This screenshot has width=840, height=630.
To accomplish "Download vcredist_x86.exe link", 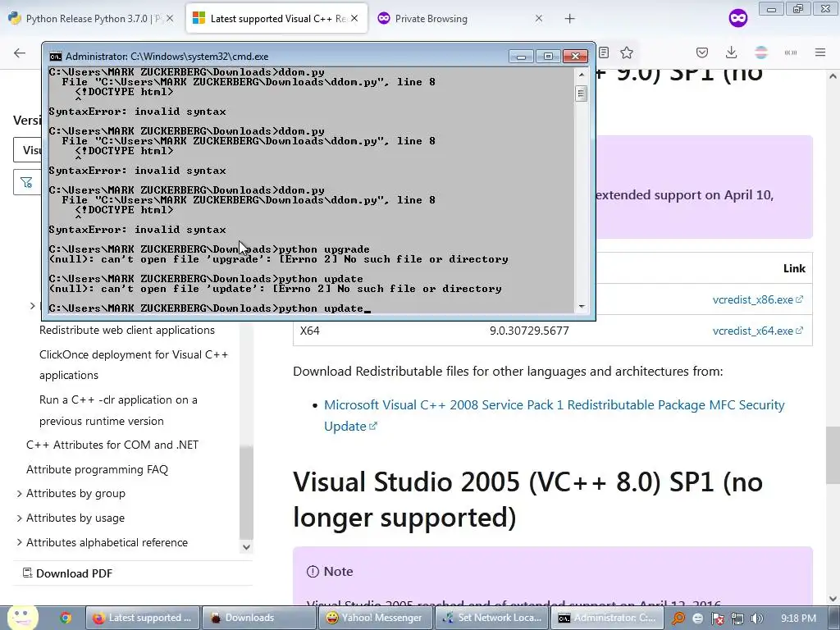I will tap(757, 299).
